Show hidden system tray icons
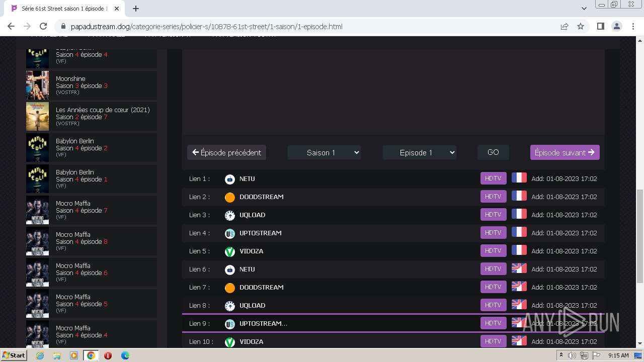Image resolution: width=644 pixels, height=362 pixels. click(561, 355)
